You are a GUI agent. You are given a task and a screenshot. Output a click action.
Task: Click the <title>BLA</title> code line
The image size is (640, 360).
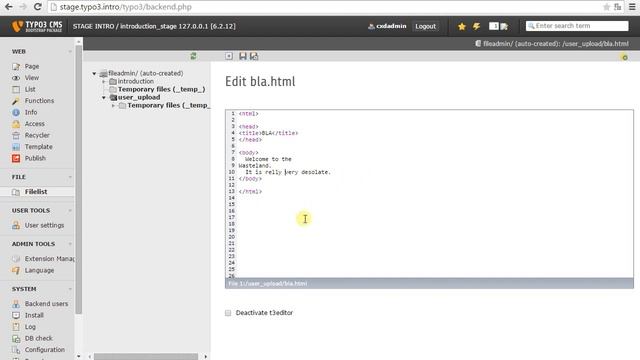click(269, 133)
